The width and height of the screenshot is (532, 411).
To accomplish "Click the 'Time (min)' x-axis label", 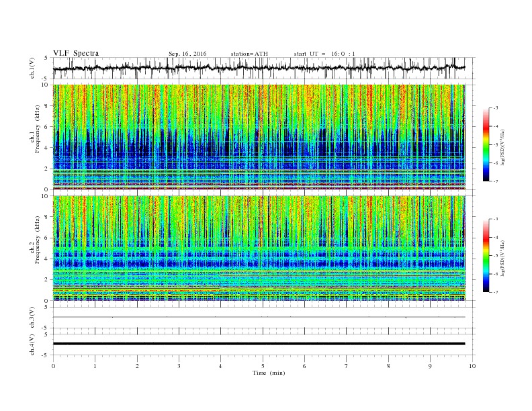I will coord(269,373).
